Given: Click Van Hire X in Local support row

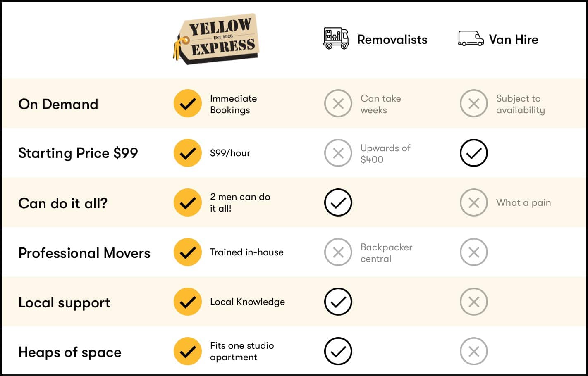Looking at the screenshot, I should [474, 302].
